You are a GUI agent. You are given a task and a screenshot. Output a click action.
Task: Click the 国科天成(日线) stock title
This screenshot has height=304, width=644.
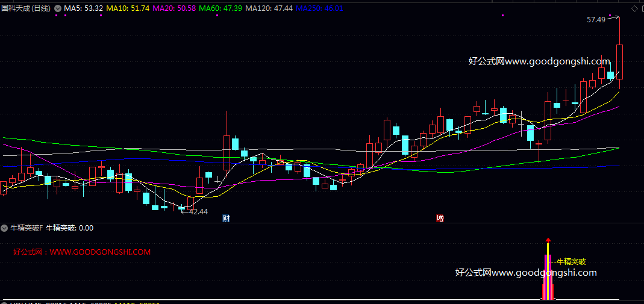pyautogui.click(x=27, y=8)
